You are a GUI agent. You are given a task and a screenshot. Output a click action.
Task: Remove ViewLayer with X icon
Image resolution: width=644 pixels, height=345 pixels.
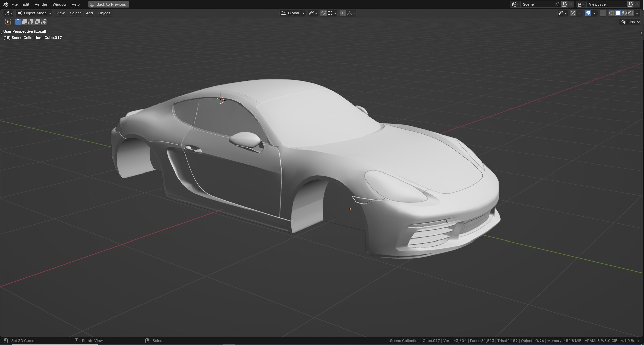(x=637, y=4)
